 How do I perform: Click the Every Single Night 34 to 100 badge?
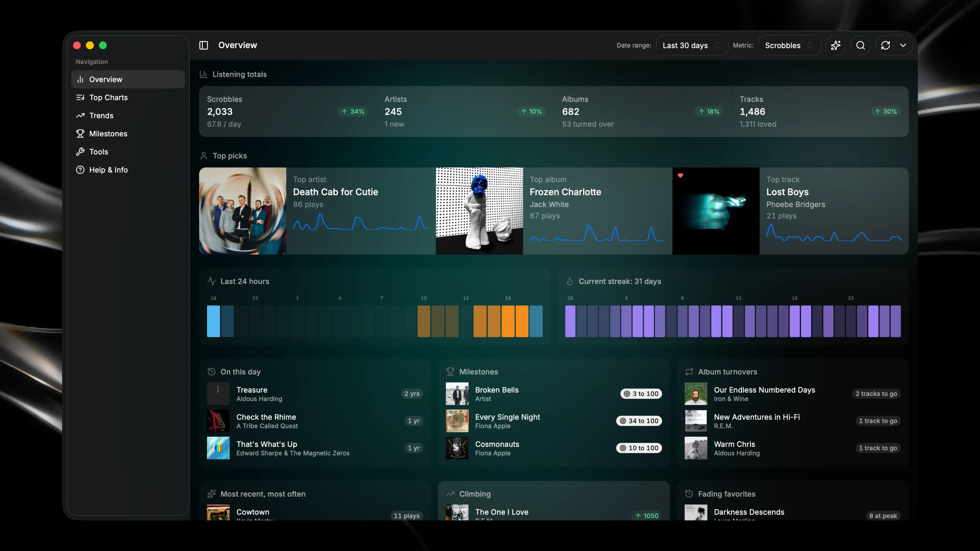tap(639, 421)
